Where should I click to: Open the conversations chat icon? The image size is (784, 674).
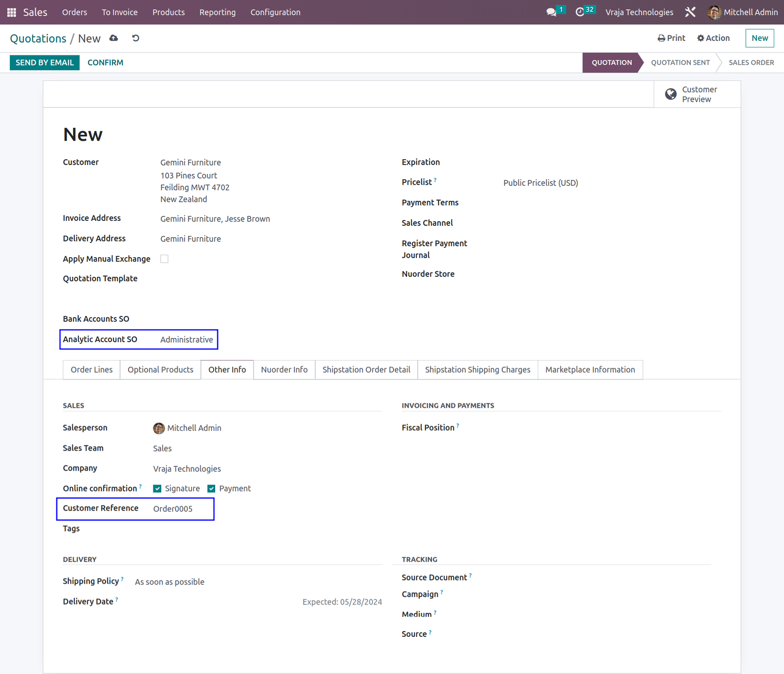(x=551, y=12)
